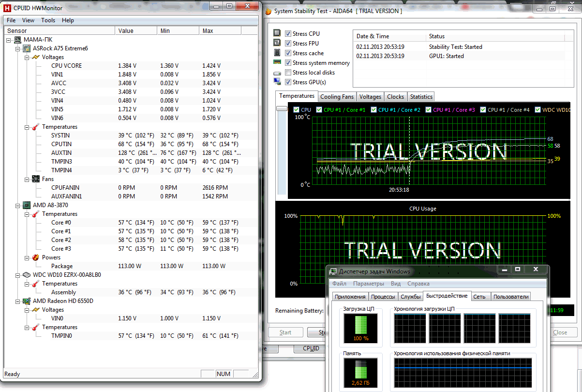Collapse the WDC WD10 EZRX node
This screenshot has height=392, width=582.
(18, 275)
